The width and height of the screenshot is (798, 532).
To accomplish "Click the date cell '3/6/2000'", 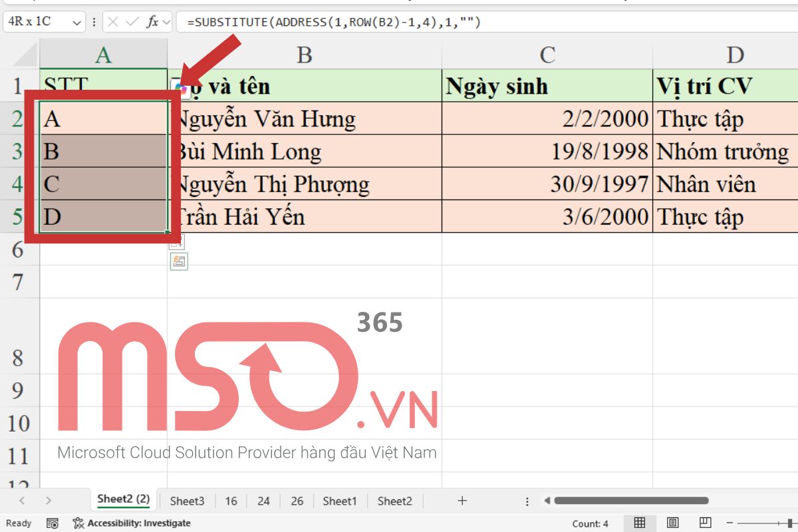I will coord(547,217).
